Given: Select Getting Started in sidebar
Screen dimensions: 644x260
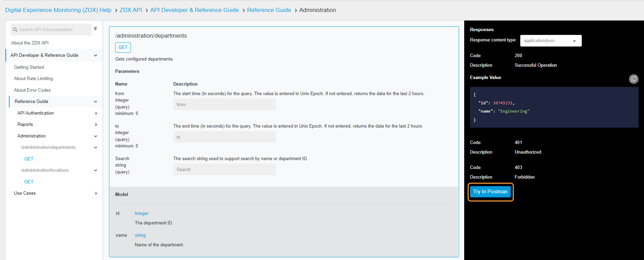Looking at the screenshot, I should [29, 67].
